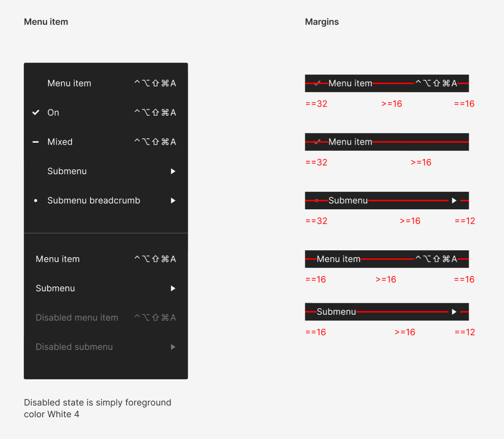504x439 pixels.
Task: Click the arrow in the ==32 Submenu margin example
Action: (454, 201)
